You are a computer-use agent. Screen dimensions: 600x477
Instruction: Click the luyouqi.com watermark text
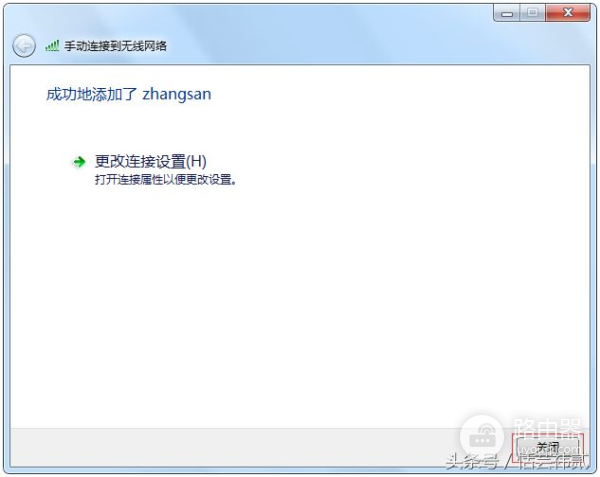tap(548, 449)
